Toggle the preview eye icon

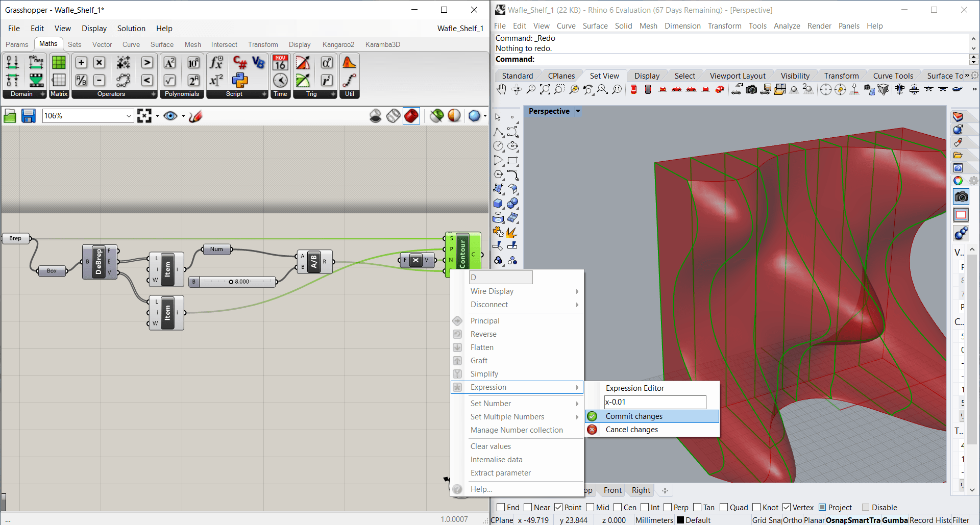[x=170, y=116]
